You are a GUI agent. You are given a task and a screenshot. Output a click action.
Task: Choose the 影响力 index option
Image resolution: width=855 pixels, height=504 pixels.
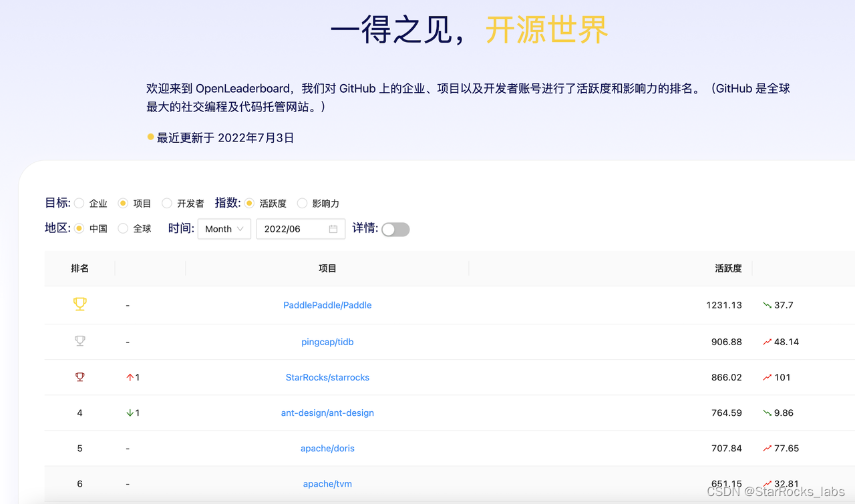pos(302,203)
